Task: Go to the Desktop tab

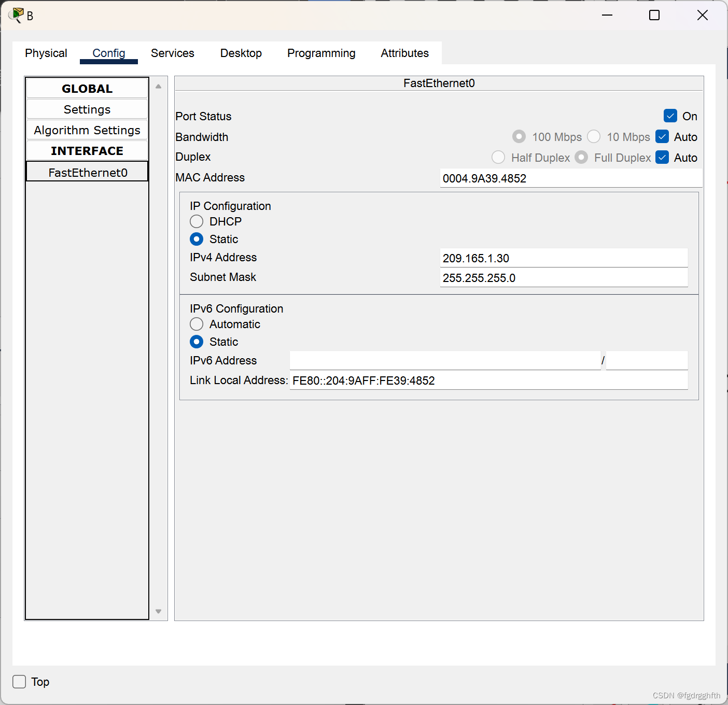Action: [x=241, y=53]
